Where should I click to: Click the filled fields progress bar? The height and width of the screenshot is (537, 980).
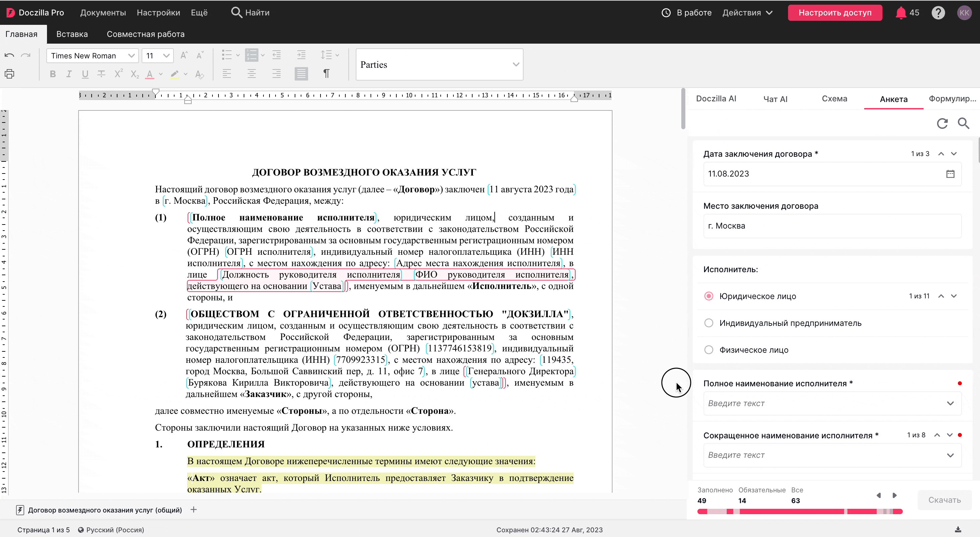[799, 511]
